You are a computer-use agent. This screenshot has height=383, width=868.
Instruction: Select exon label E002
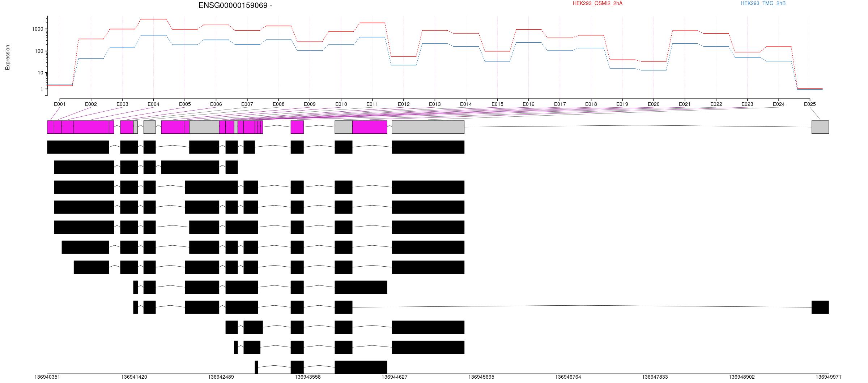coord(91,104)
